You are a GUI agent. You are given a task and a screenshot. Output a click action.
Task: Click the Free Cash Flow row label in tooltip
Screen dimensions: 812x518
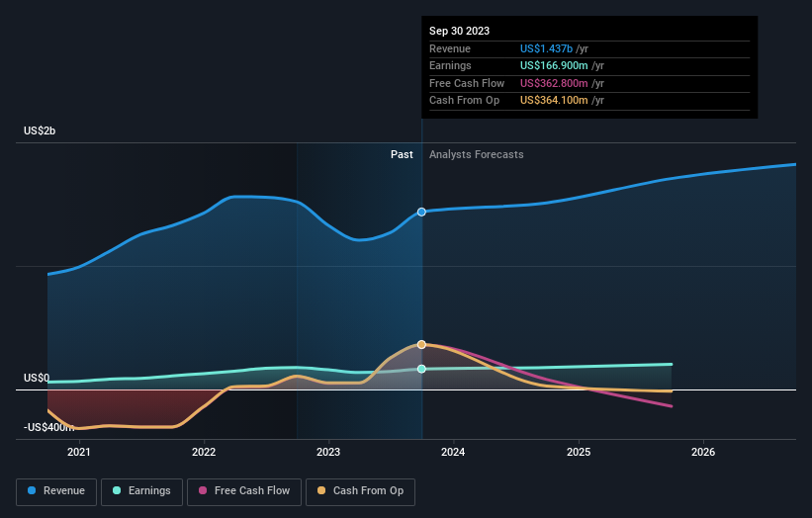(467, 83)
